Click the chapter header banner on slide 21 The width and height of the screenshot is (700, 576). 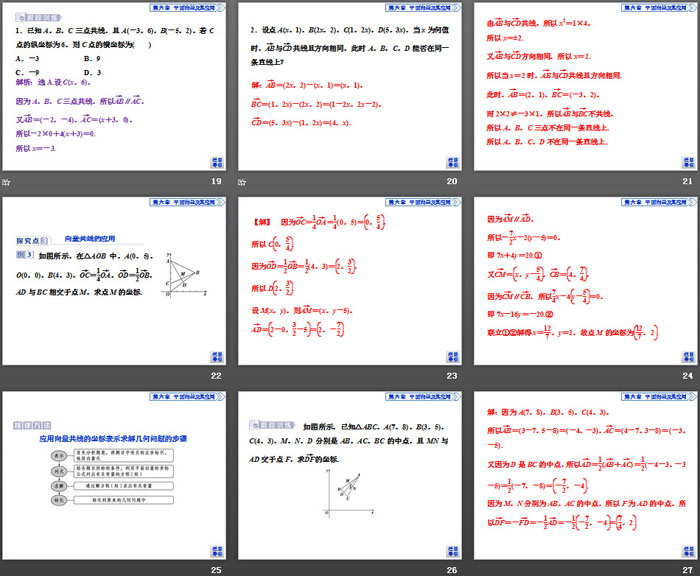pos(658,8)
